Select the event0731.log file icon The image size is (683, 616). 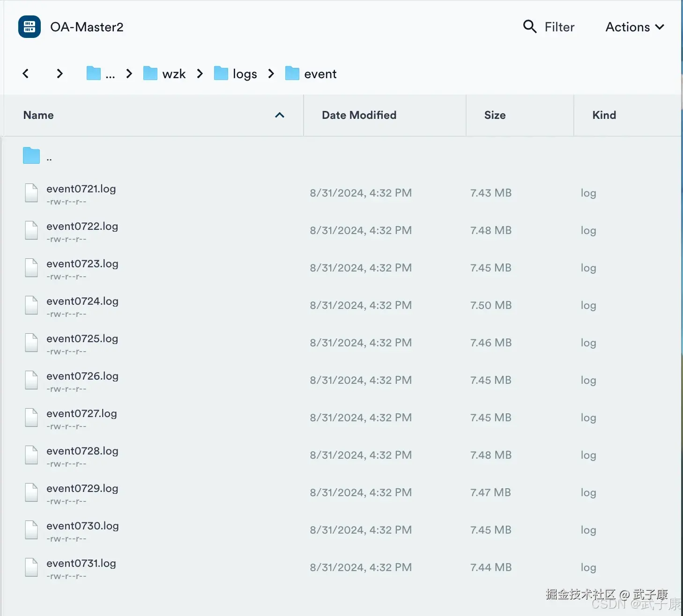coord(31,567)
